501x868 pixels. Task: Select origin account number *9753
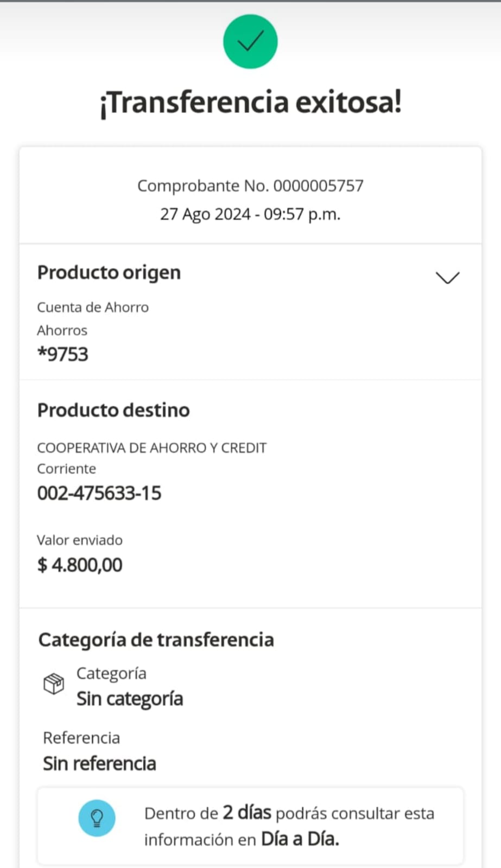(x=63, y=354)
